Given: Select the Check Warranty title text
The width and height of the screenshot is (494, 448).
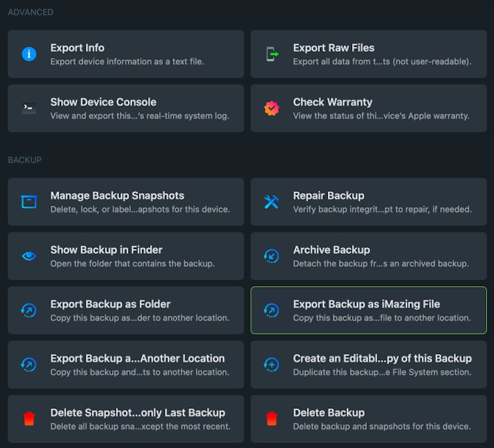Looking at the screenshot, I should (x=332, y=102).
